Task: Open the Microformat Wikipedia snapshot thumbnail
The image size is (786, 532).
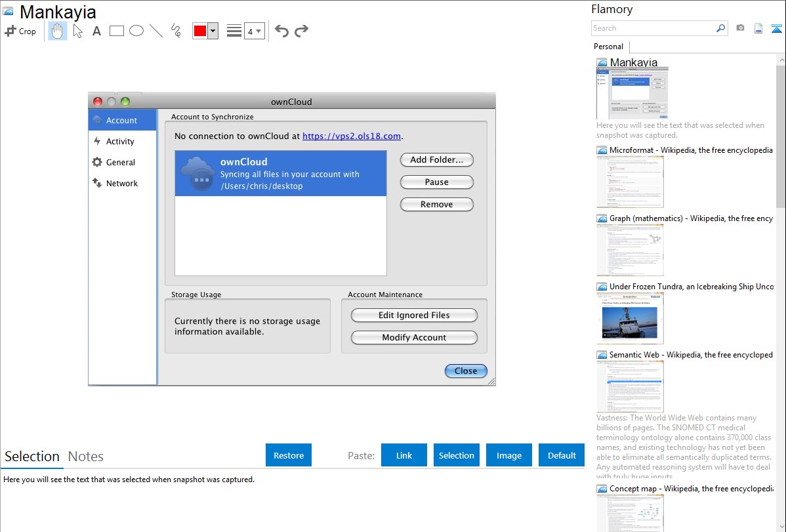Action: [x=630, y=182]
